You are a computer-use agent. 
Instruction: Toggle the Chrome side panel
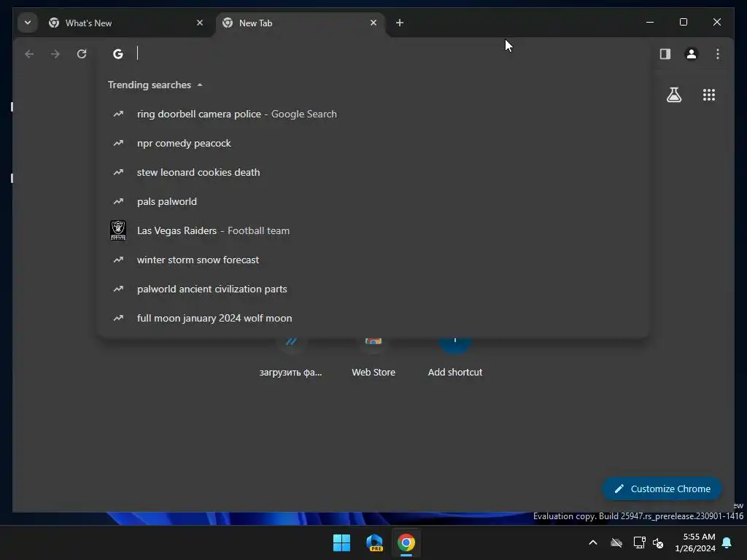click(665, 54)
